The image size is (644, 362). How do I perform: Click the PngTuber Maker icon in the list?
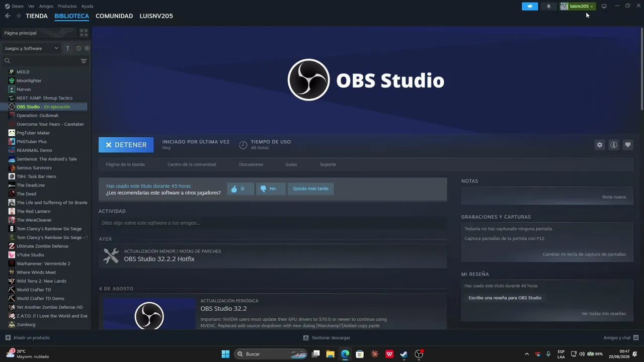(12, 133)
